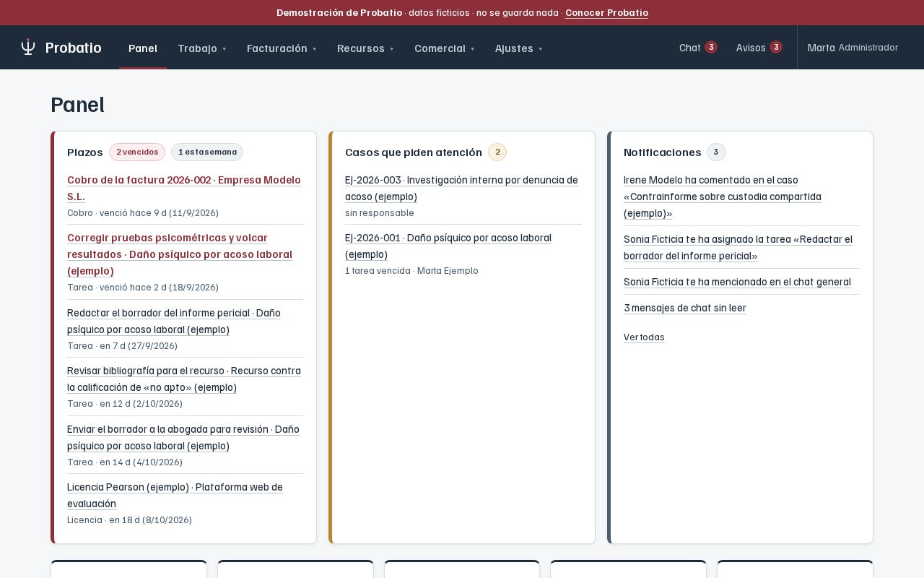Click '1 tarea vencida · Marta Ejemplo' text

[x=411, y=270]
